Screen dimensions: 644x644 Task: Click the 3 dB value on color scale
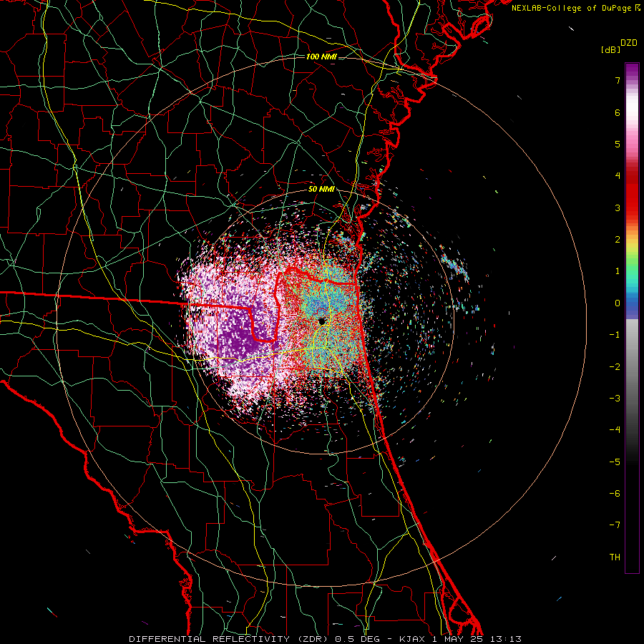618,208
